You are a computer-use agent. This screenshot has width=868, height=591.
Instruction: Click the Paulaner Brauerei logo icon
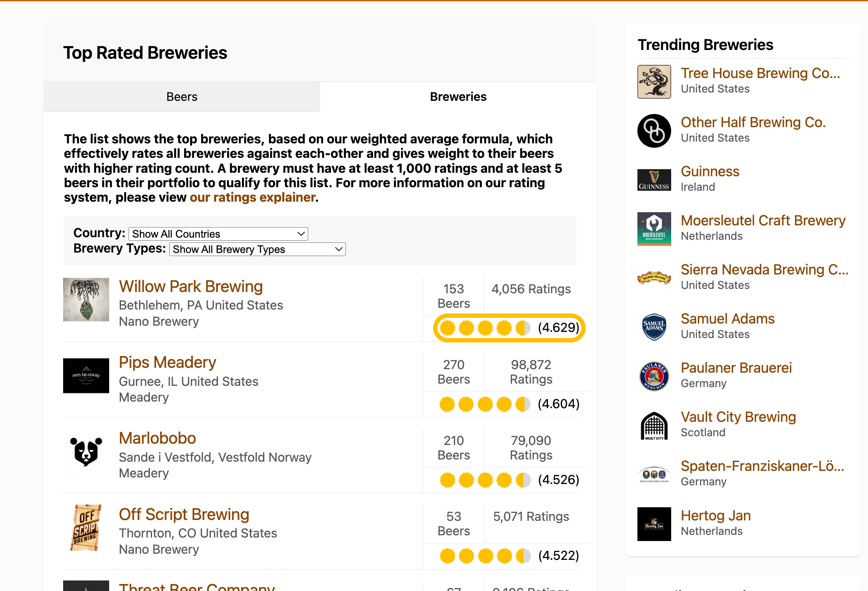[x=654, y=376]
